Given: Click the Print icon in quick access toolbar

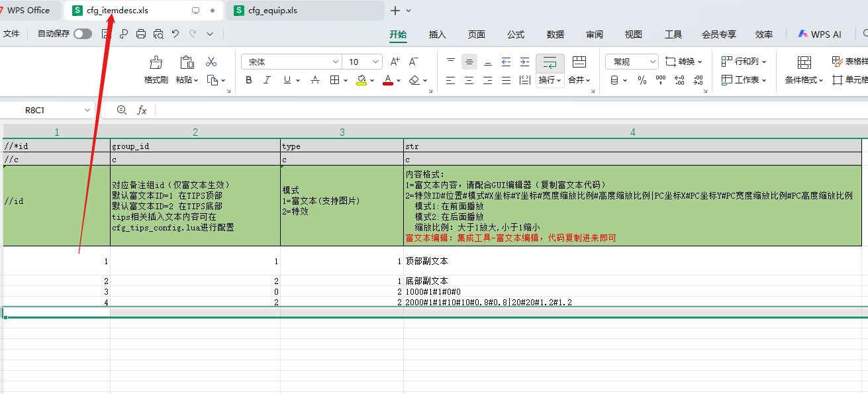Looking at the screenshot, I should coord(141,34).
